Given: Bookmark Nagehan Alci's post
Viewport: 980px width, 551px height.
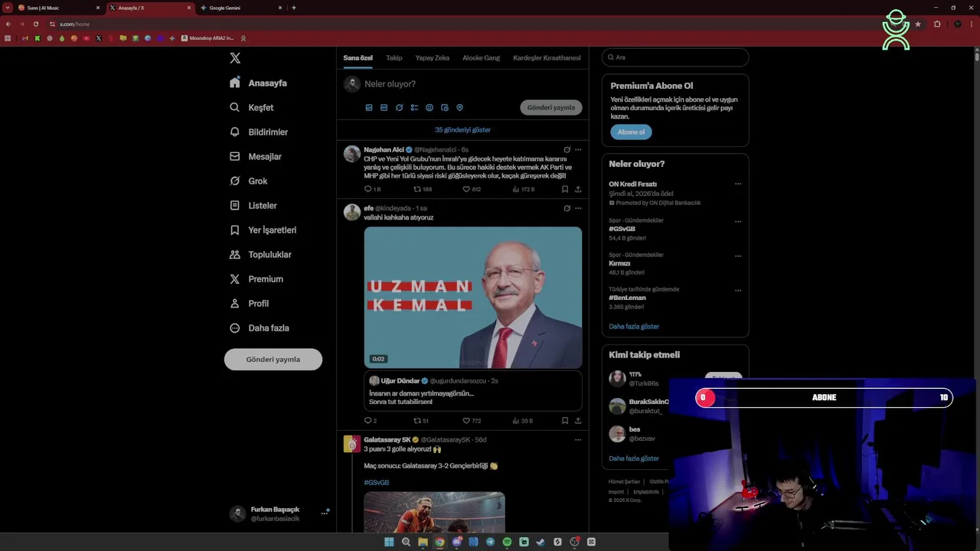Looking at the screenshot, I should tap(565, 189).
